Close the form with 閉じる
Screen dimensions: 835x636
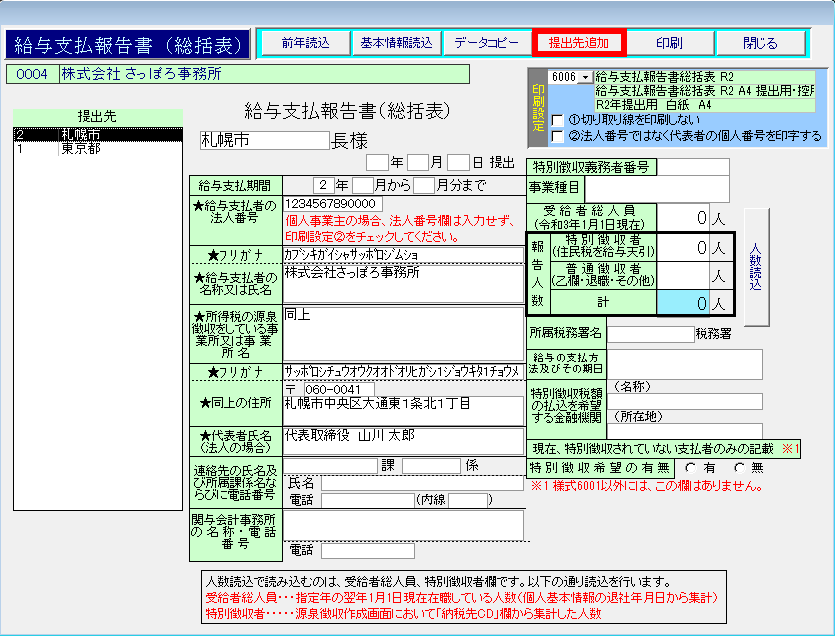coord(759,43)
